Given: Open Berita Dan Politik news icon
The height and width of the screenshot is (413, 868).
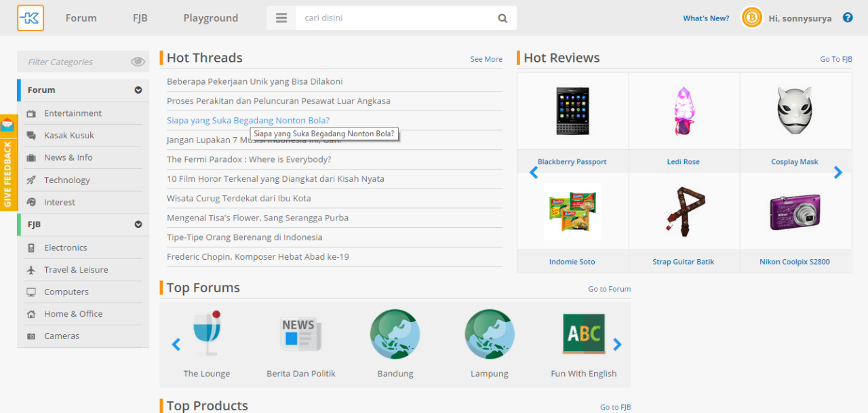Looking at the screenshot, I should click(x=301, y=334).
